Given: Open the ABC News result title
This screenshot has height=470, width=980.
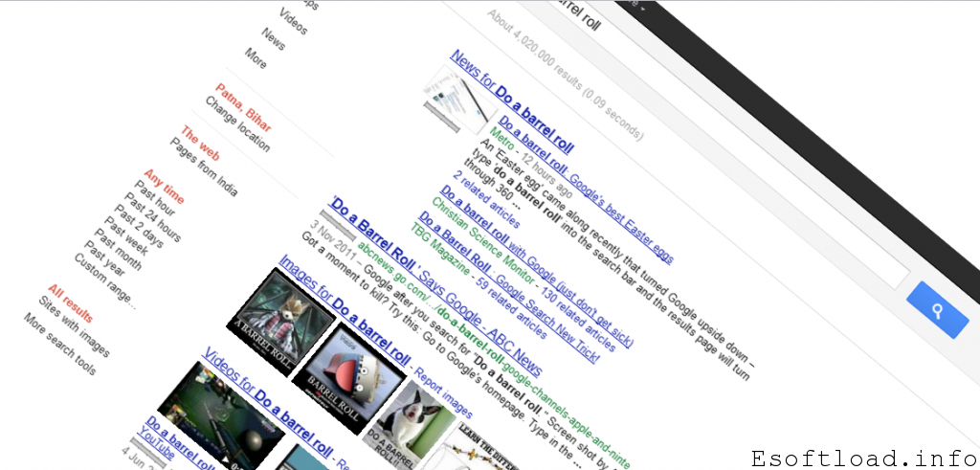Looking at the screenshot, I should pos(435,287).
